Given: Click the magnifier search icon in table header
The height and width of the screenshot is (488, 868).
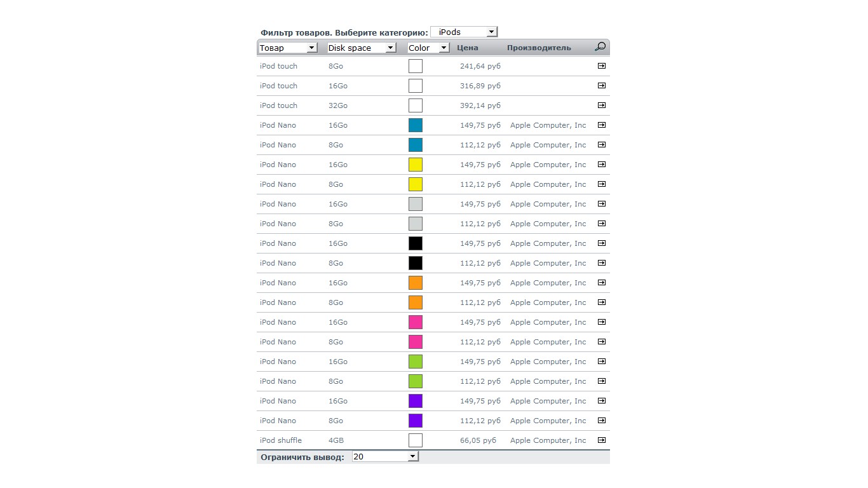Looking at the screenshot, I should pyautogui.click(x=600, y=47).
